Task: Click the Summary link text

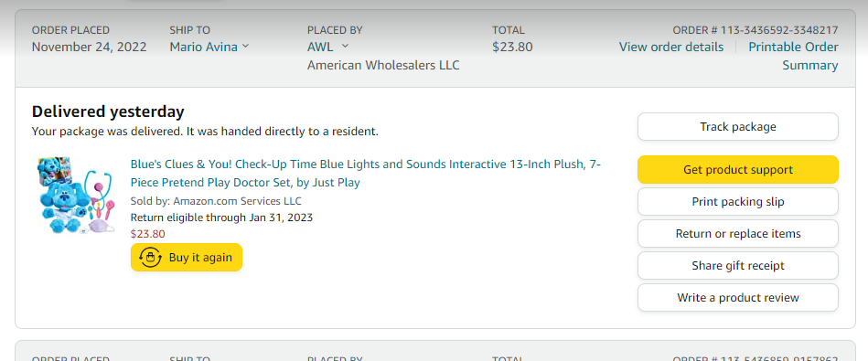Action: pos(809,65)
